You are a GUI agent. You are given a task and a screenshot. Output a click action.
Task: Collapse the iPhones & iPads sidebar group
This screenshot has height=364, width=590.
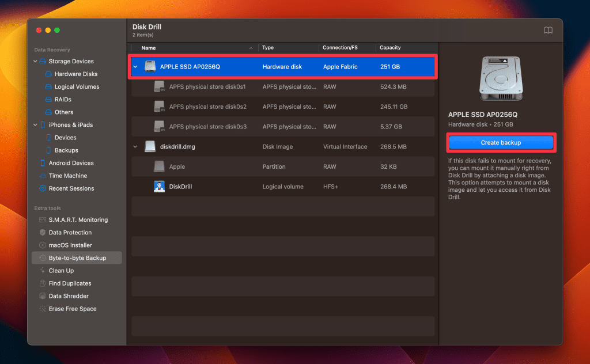click(x=35, y=125)
